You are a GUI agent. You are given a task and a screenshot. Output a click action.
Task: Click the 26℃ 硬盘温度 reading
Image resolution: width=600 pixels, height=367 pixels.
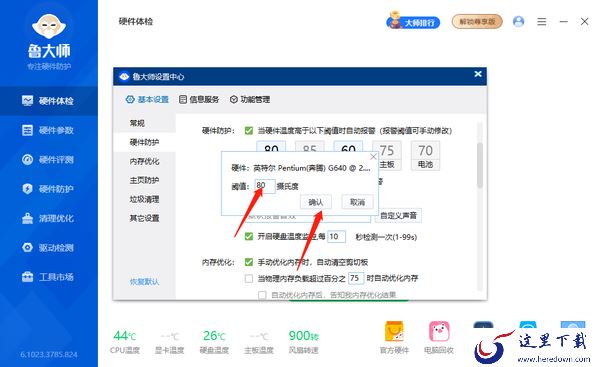214,341
